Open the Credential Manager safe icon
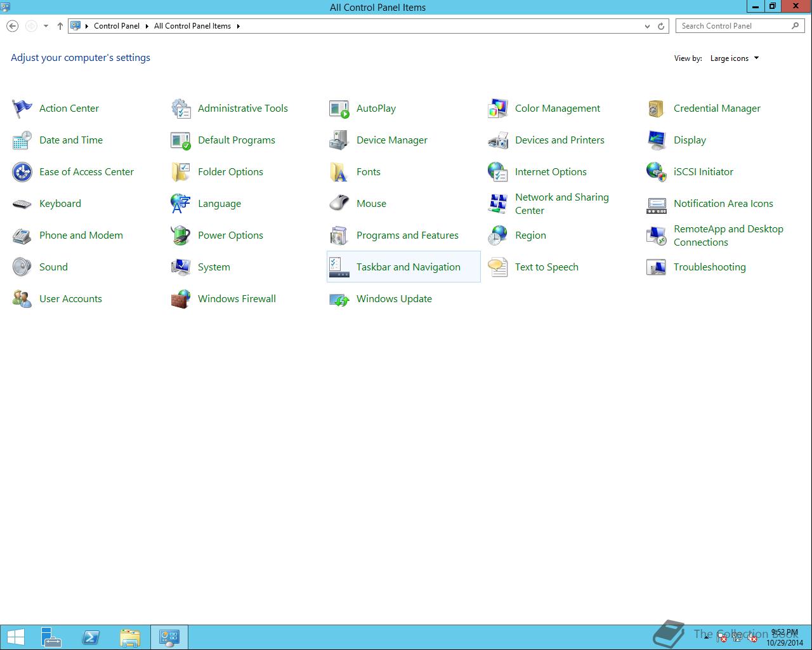This screenshot has height=650, width=812. coord(657,109)
